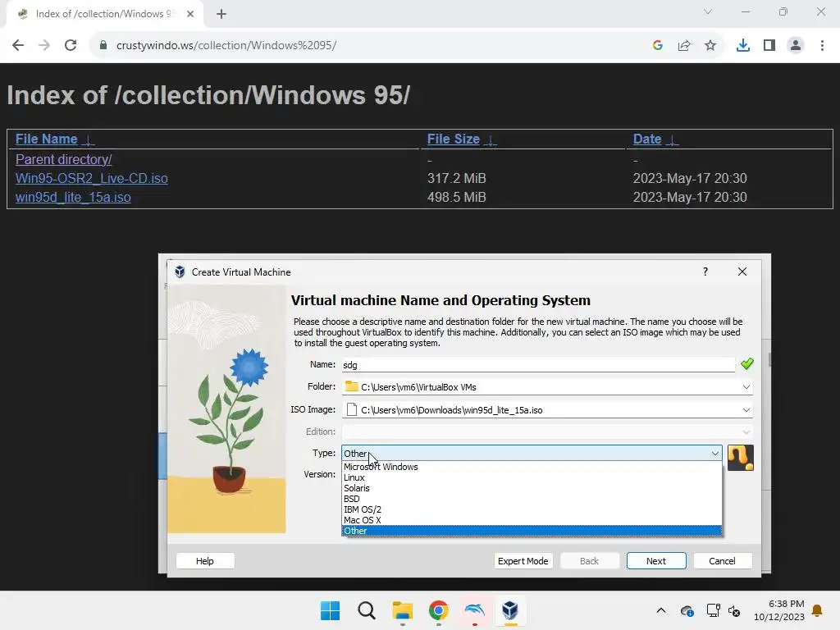Select highlighted Other in Type list
This screenshot has width=840, height=630.
(532, 531)
